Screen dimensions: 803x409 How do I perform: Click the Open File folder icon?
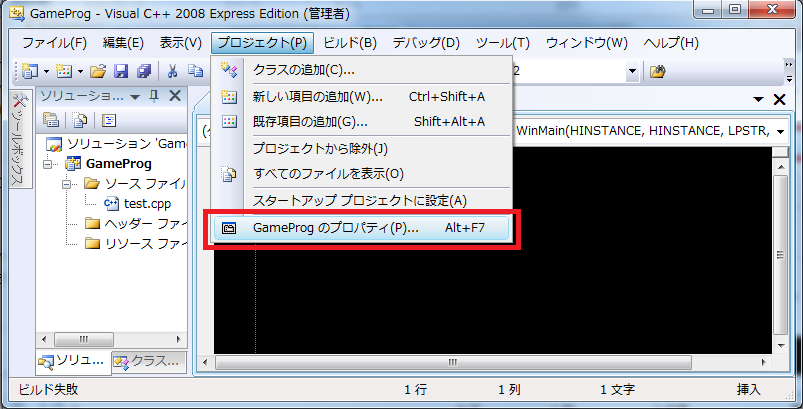[x=97, y=71]
